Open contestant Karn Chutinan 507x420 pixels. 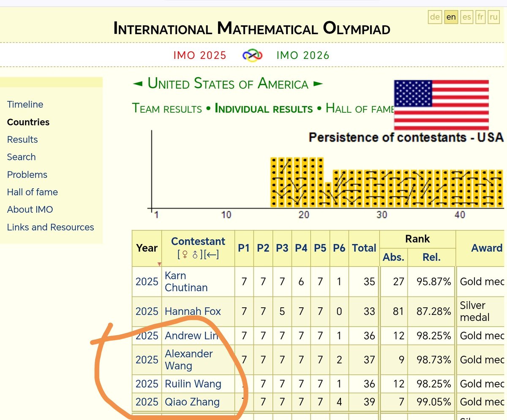tap(186, 282)
